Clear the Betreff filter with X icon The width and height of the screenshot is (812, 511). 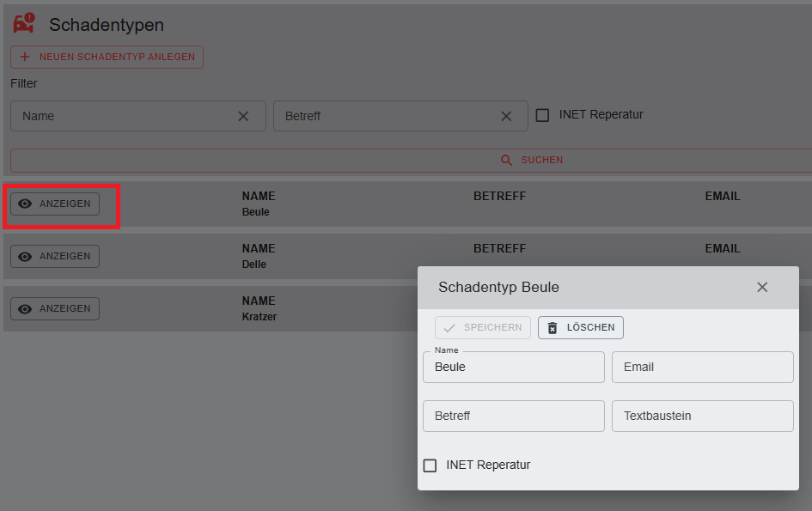pos(506,116)
